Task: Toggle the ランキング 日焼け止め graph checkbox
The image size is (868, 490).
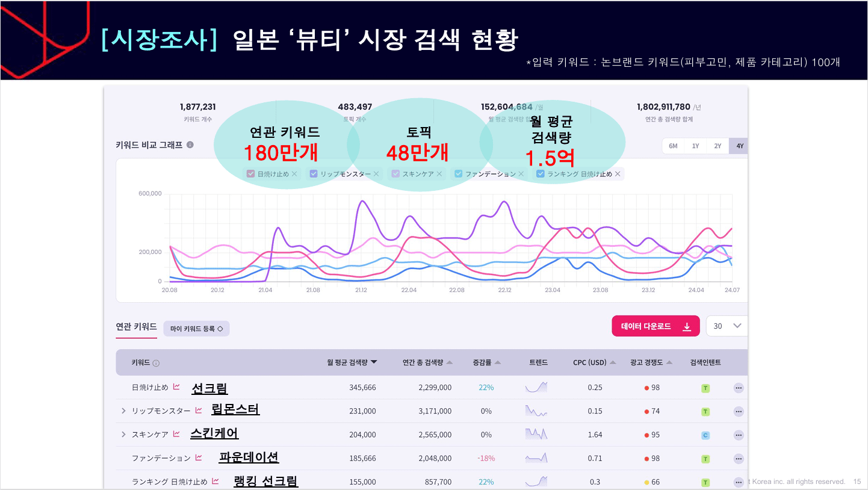Action: pos(541,174)
